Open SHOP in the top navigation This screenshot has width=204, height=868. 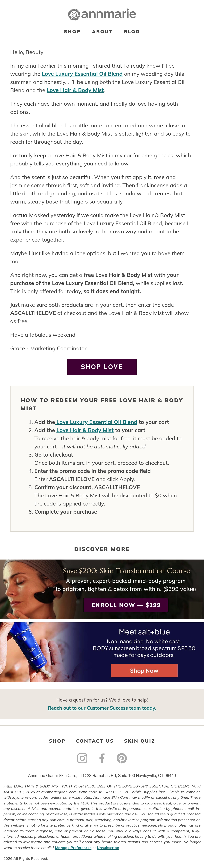[72, 32]
